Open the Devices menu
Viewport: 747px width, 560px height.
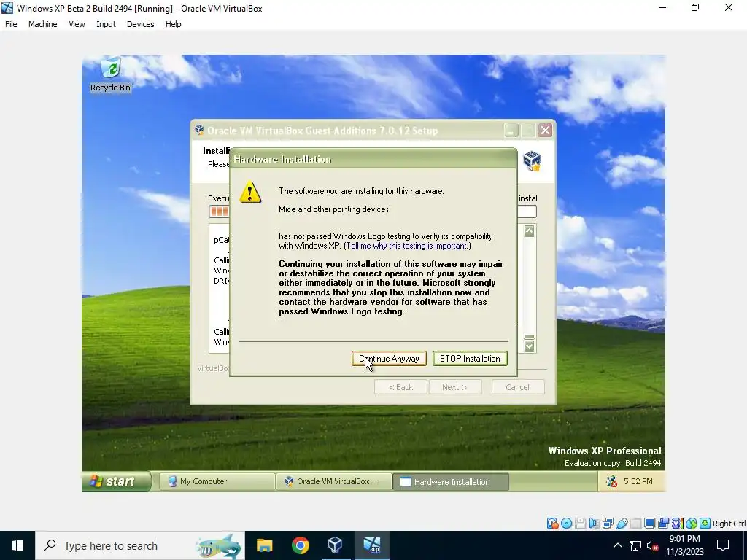(141, 24)
